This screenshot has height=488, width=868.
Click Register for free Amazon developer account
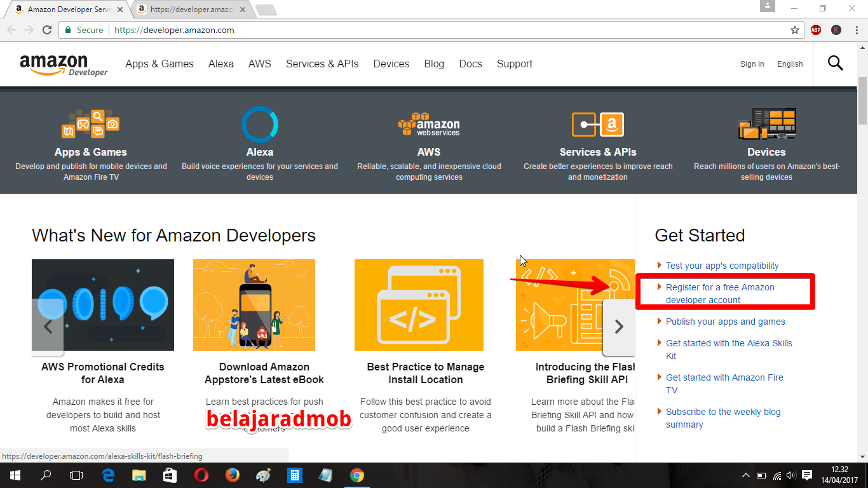[x=720, y=294]
